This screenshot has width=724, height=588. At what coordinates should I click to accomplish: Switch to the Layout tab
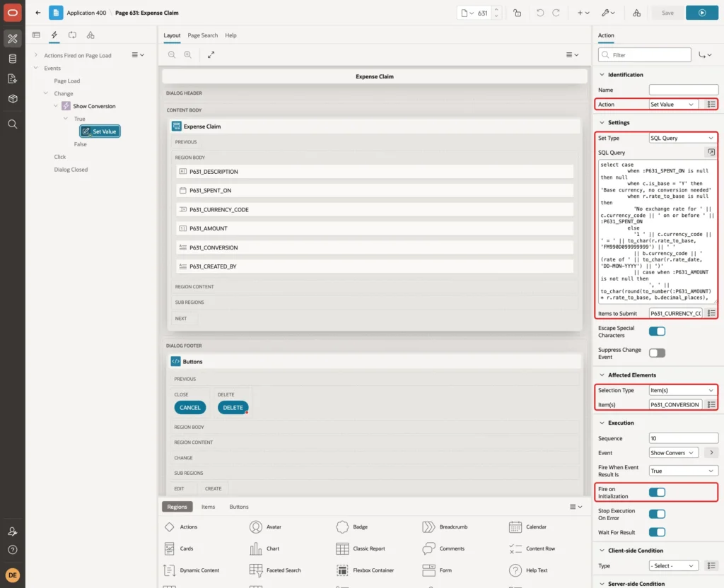[172, 35]
